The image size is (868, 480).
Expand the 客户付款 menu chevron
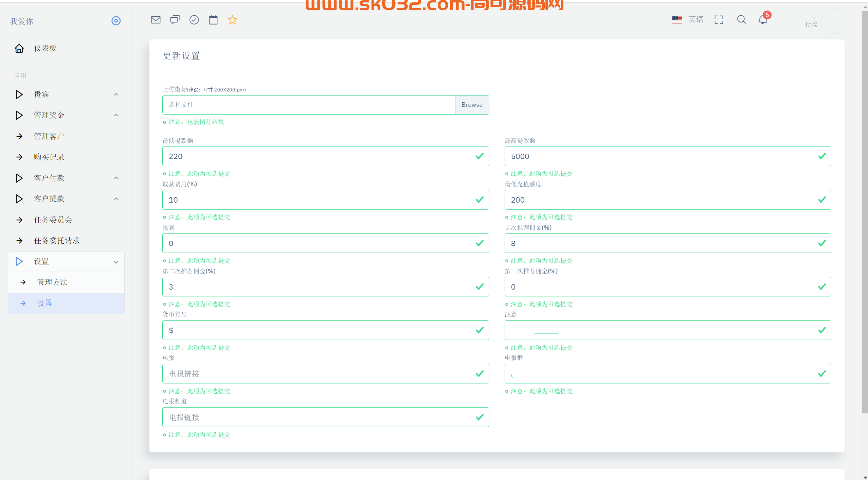(116, 178)
